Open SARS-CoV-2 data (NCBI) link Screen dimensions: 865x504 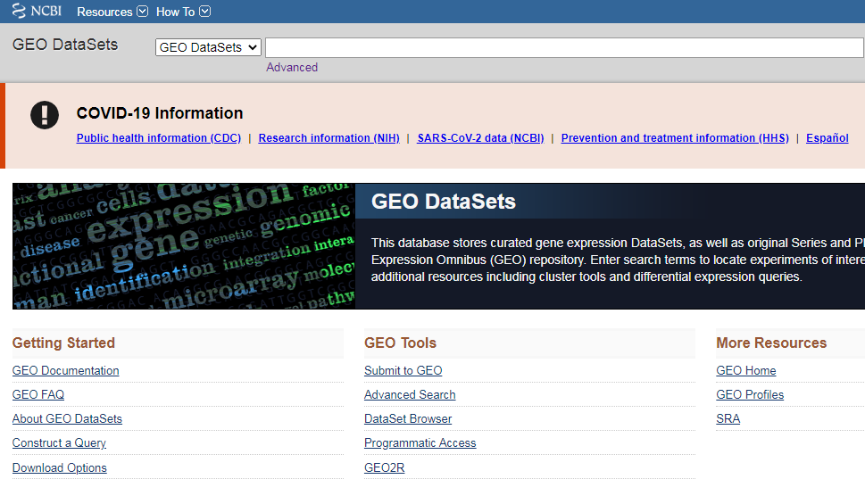click(x=480, y=138)
